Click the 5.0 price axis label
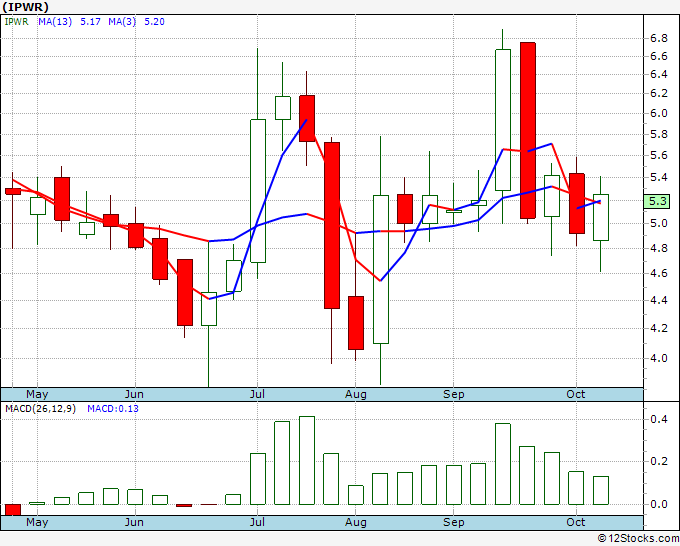 [658, 223]
